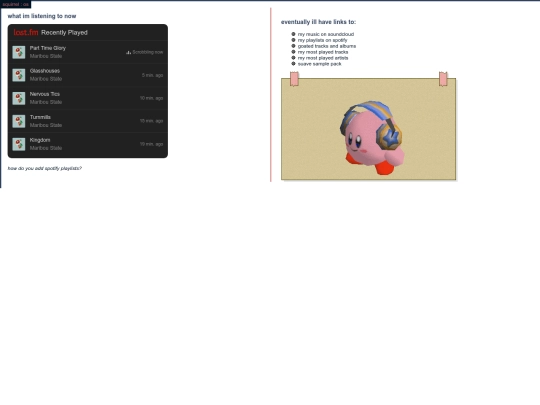Screen dimensions: 540x405
Task: Open the Kingdom track
Action: click(x=40, y=140)
